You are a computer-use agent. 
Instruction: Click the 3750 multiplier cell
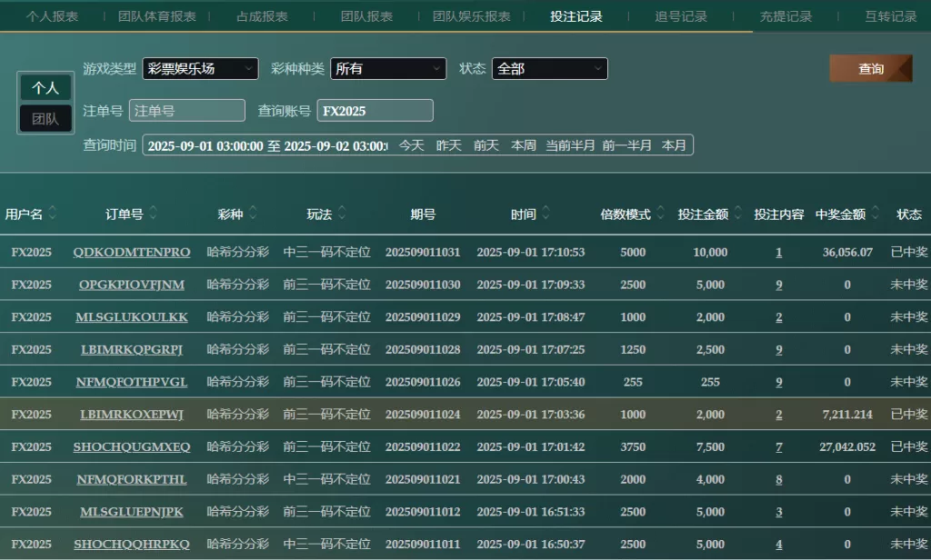click(633, 446)
